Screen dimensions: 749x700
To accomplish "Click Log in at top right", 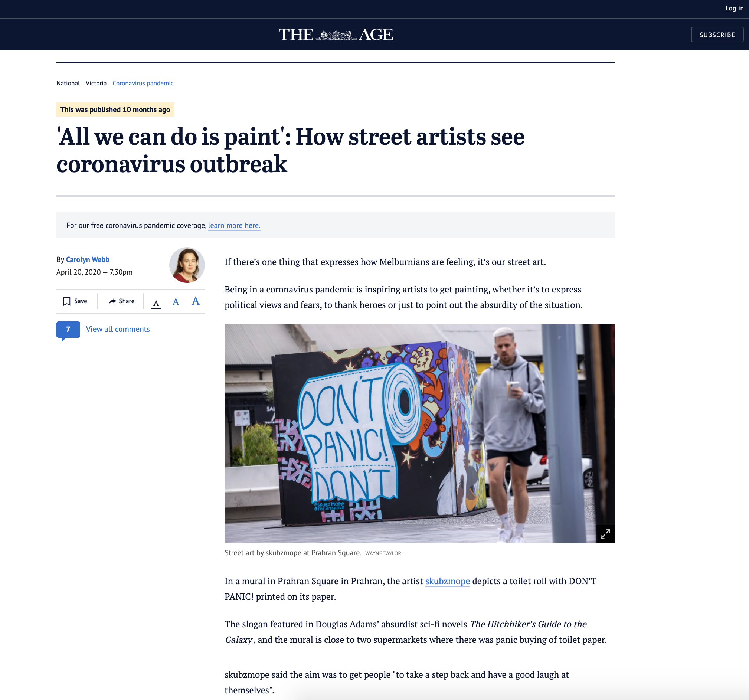I will [x=734, y=8].
